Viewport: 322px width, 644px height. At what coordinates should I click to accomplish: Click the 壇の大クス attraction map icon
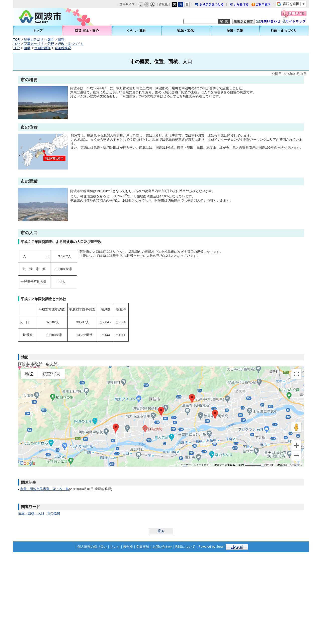coord(212,454)
